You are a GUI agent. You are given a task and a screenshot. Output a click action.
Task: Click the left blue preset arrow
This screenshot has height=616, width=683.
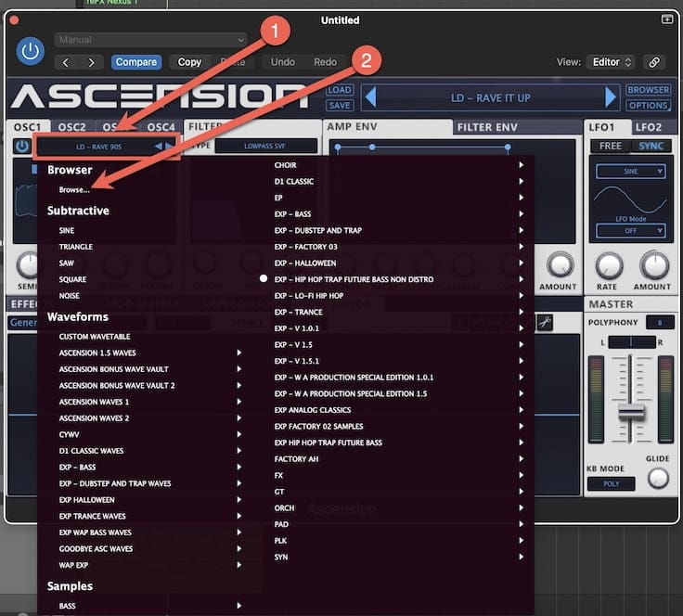click(369, 97)
